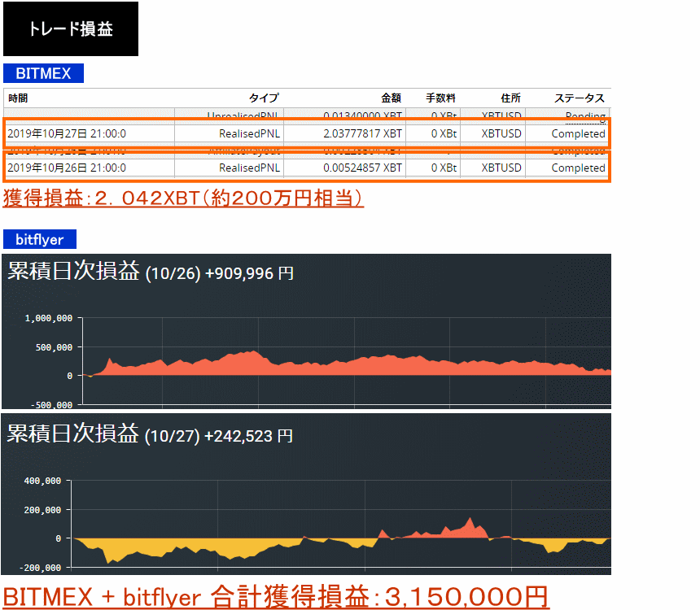This screenshot has width=700, height=610.
Task: Click the 住所 column header
Action: point(511,98)
